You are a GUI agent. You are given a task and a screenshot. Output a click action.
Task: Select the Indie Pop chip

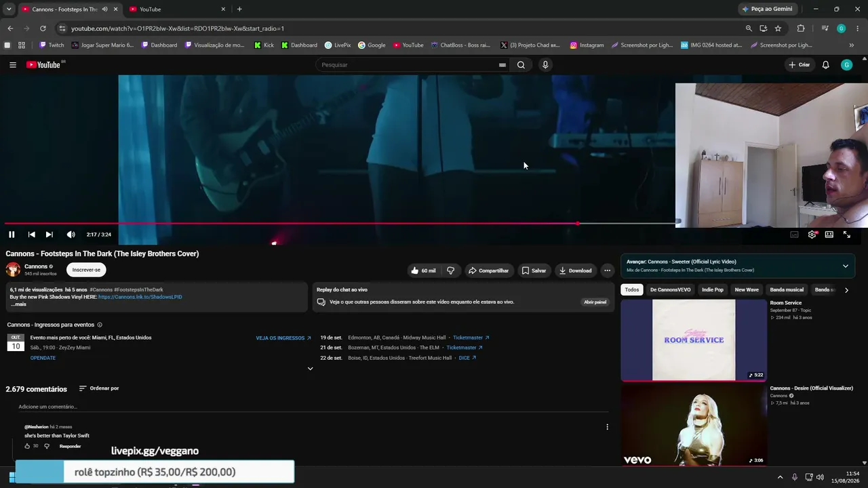pyautogui.click(x=713, y=290)
